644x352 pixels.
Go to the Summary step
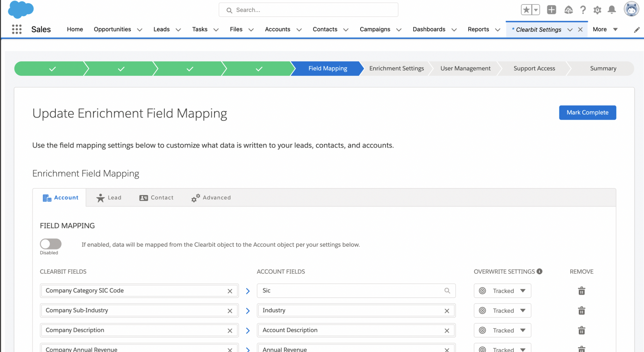[603, 69]
